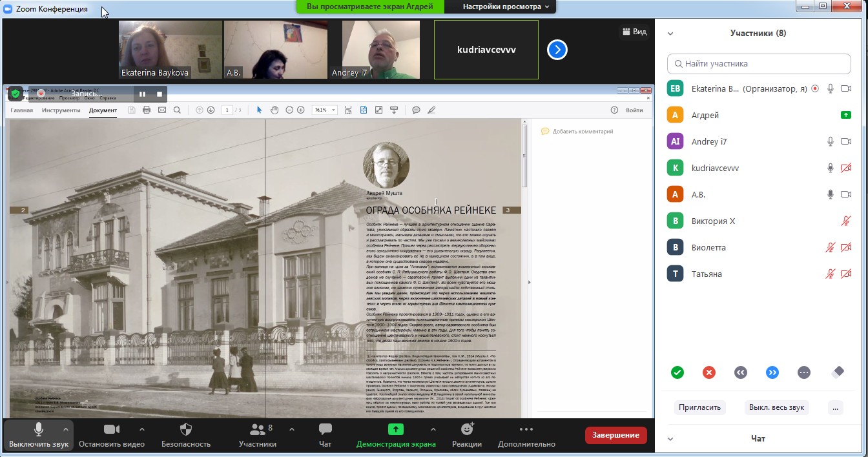
Task: Show next video thumbnails with blue arrow
Action: click(557, 50)
